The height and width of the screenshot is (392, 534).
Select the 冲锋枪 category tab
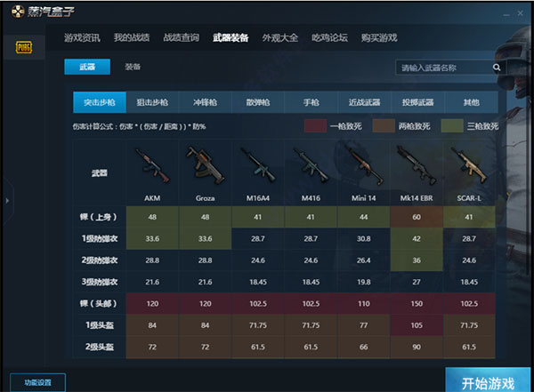coord(205,102)
